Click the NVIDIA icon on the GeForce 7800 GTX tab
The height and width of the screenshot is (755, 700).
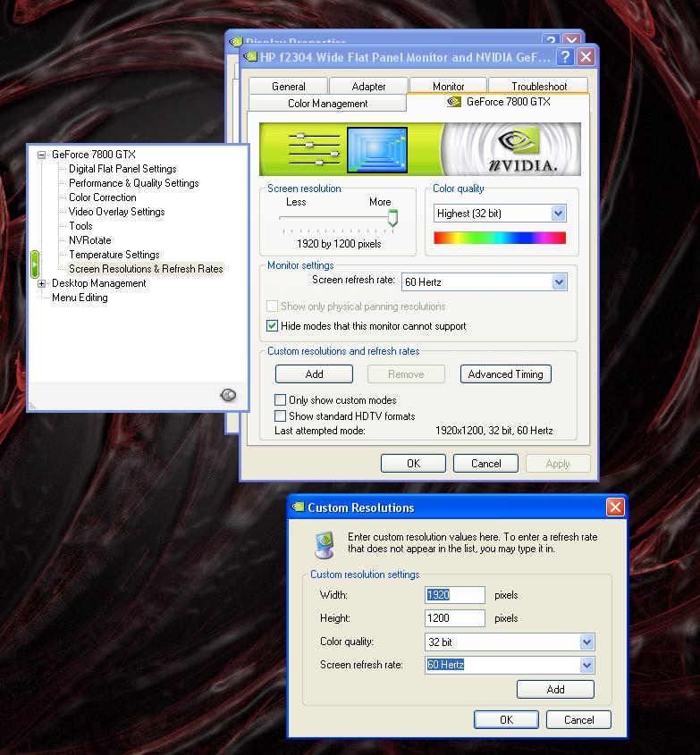click(x=454, y=102)
